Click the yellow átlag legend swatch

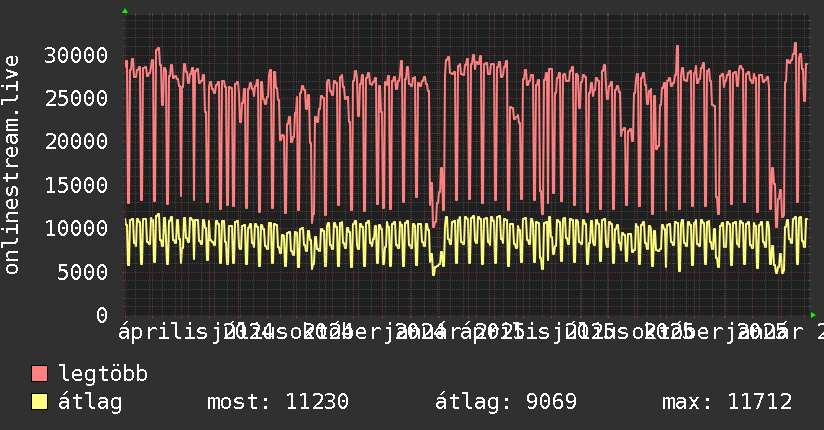[39, 402]
